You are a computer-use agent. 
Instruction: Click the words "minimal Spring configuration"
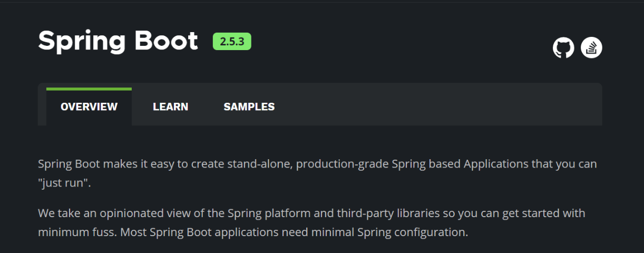406,232
